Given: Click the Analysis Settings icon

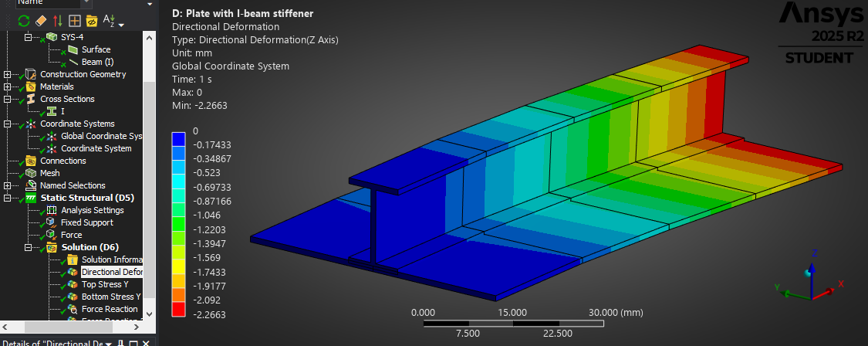Looking at the screenshot, I should click(x=52, y=210).
